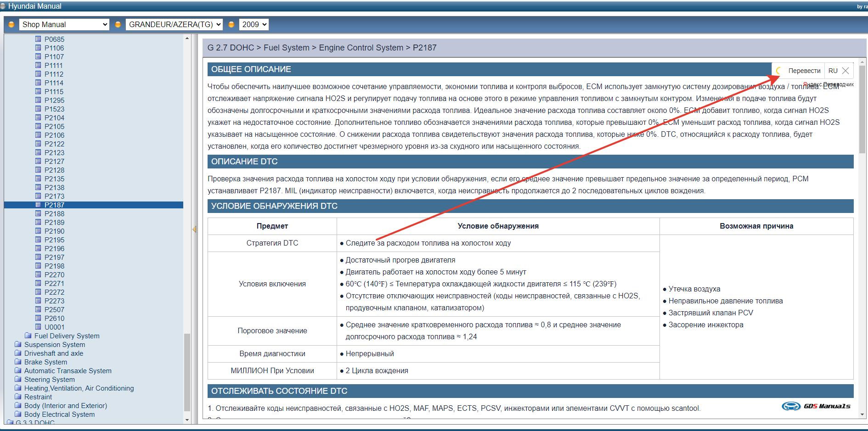Expand Automatic Transaxle System section
868x431 pixels.
68,371
